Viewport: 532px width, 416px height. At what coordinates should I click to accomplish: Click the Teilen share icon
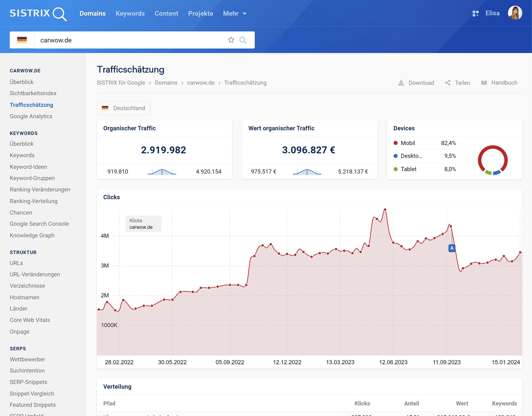448,83
